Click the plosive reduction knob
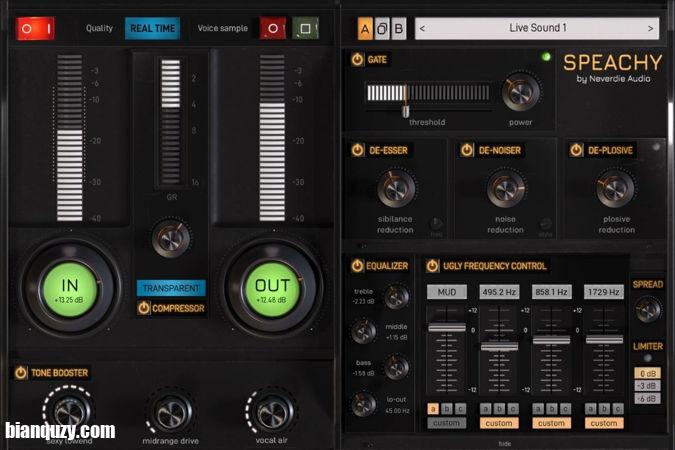This screenshot has height=450, width=675. (x=615, y=189)
